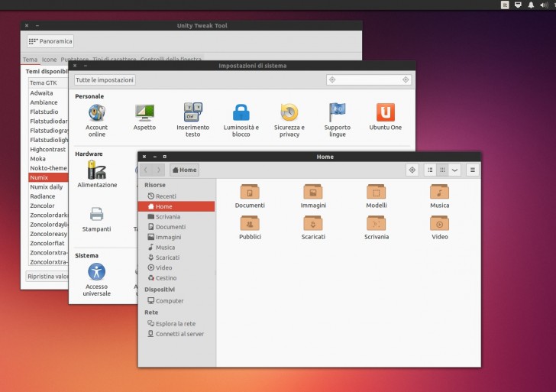Open the file manager hamburger menu
The width and height of the screenshot is (556, 392).
(x=473, y=170)
